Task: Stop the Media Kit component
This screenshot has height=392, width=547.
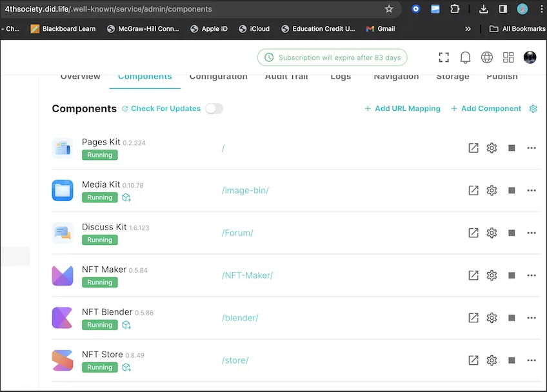Action: pyautogui.click(x=512, y=190)
